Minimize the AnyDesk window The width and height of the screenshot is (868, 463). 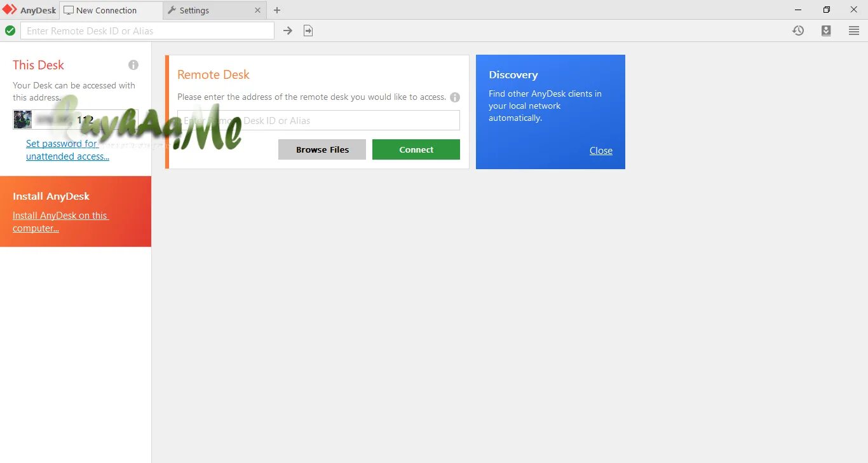point(798,10)
